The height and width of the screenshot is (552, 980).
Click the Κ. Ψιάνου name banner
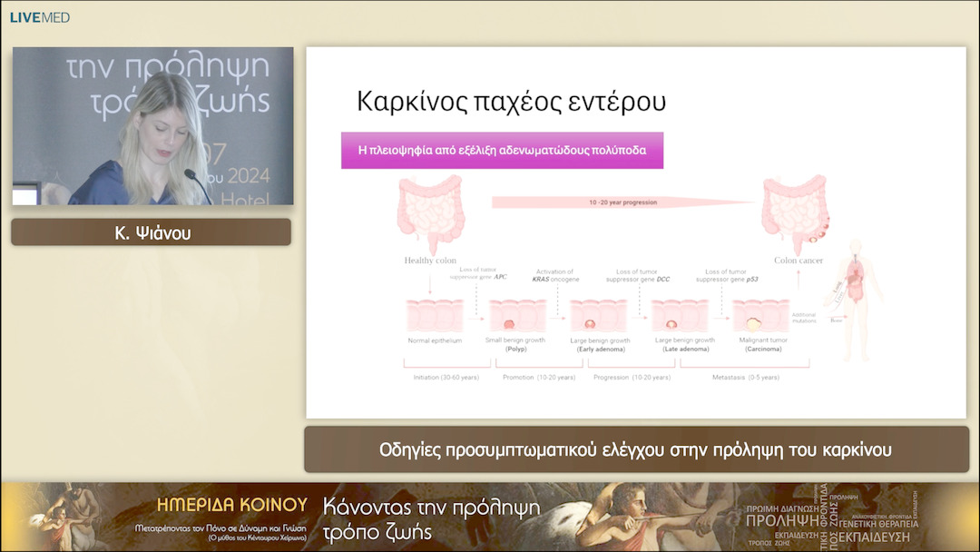coord(150,232)
